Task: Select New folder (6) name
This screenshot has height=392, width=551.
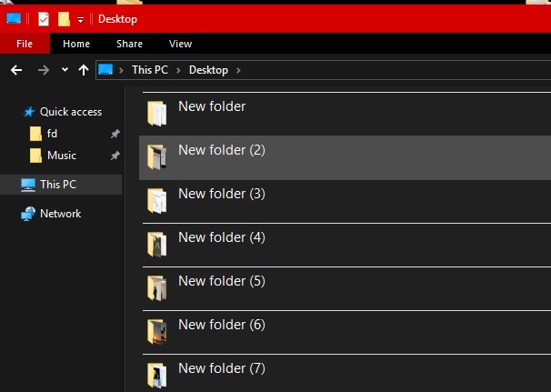Action: [222, 325]
